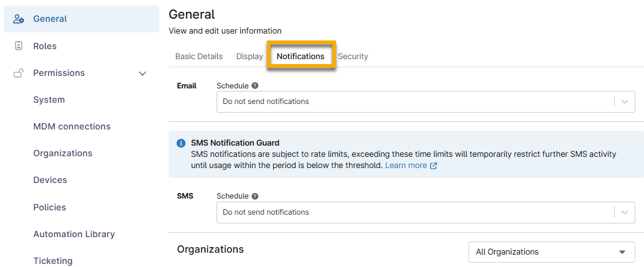Click the SMS Notification Guard info icon
This screenshot has width=644, height=267.
pos(181,143)
